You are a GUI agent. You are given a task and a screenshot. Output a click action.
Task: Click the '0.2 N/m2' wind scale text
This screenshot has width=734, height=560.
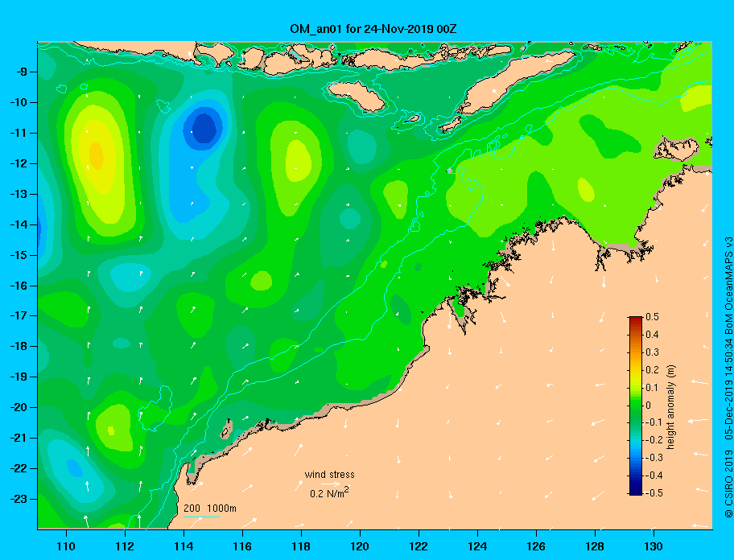pos(329,492)
